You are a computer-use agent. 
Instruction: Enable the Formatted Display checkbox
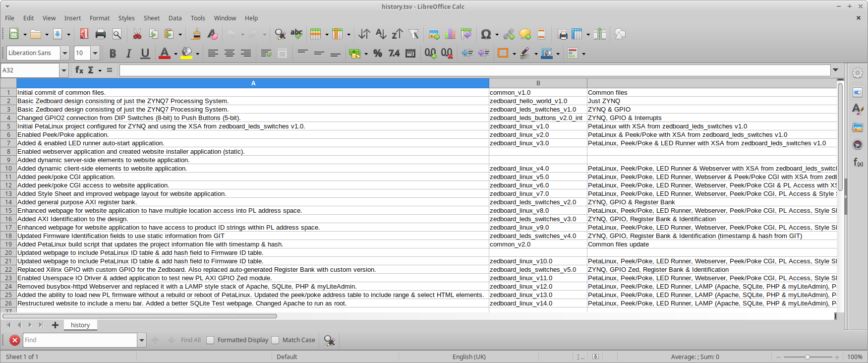coord(210,340)
